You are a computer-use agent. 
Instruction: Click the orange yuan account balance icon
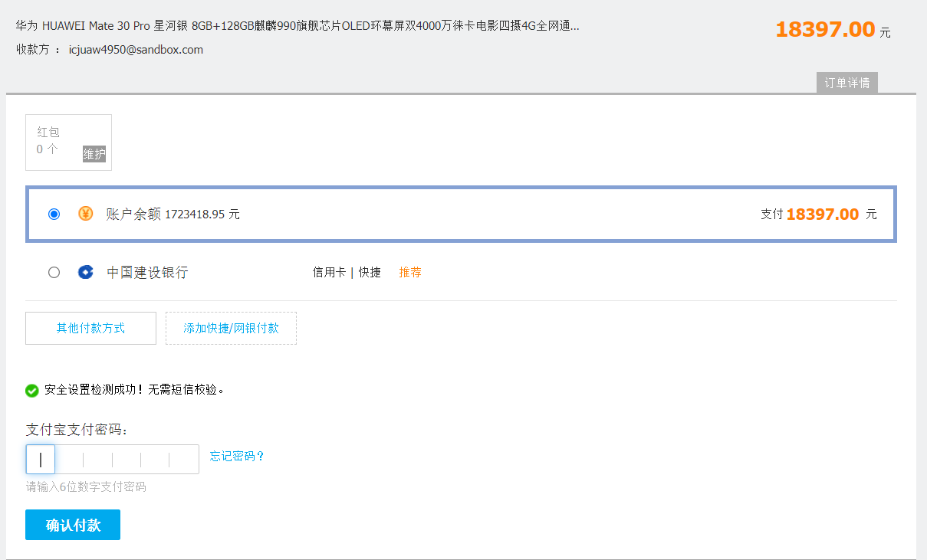point(86,214)
